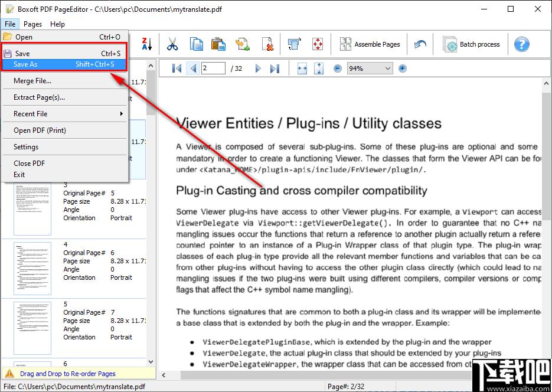Copy the selected pages
Screen dimensions: 552x392
coord(196,44)
